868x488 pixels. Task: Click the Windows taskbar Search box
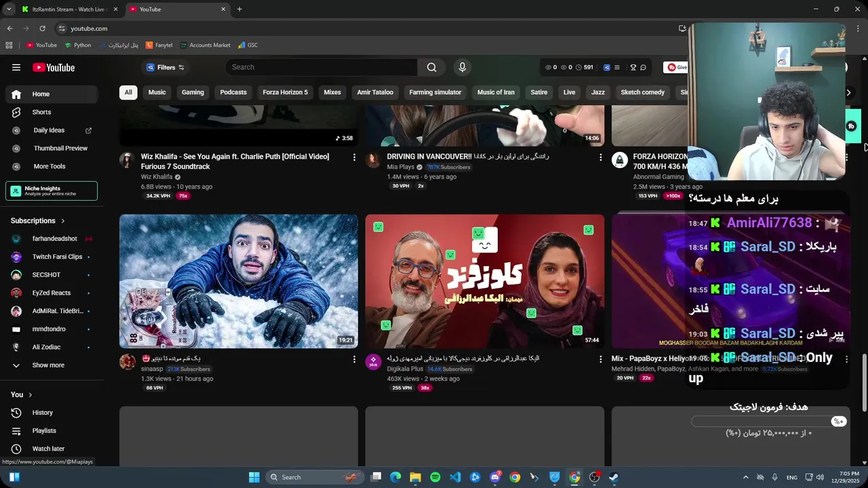tap(314, 477)
